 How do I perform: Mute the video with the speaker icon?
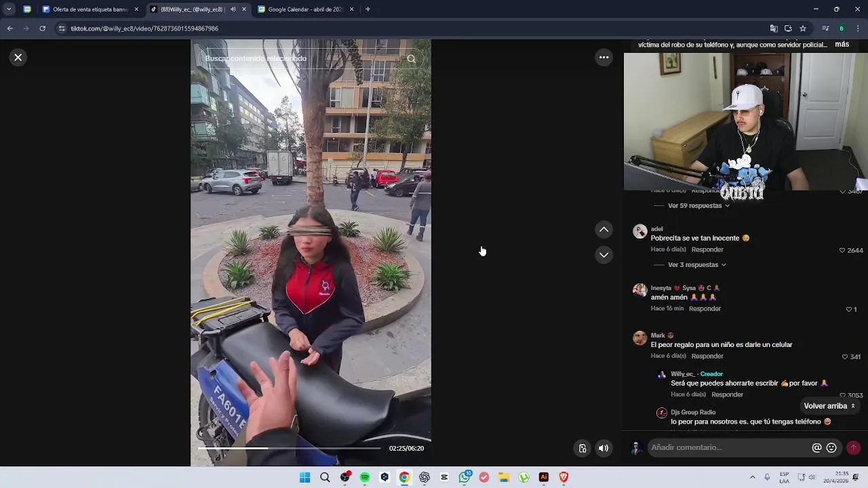click(x=604, y=448)
